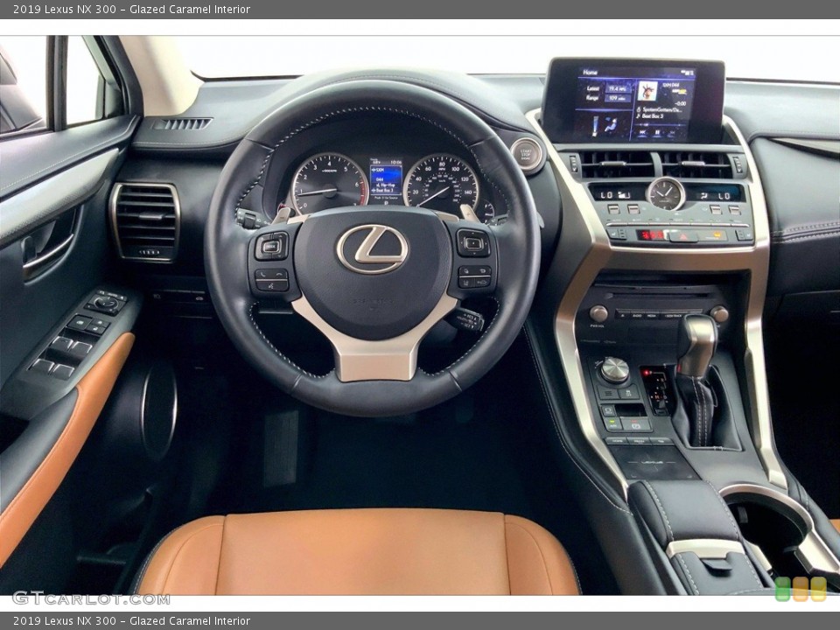Tap the seated-figure airflow icon on the screen
The width and height of the screenshot is (840, 630).
coord(609,126)
